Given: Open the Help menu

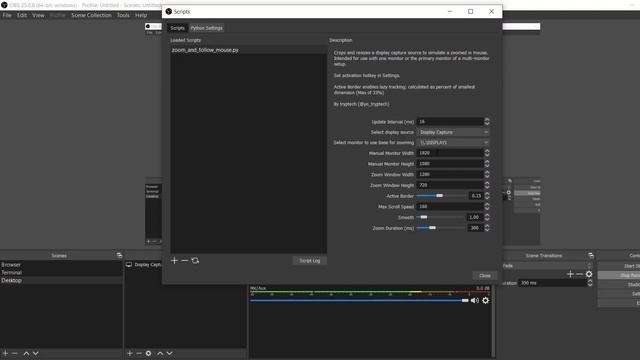Looking at the screenshot, I should [141, 15].
